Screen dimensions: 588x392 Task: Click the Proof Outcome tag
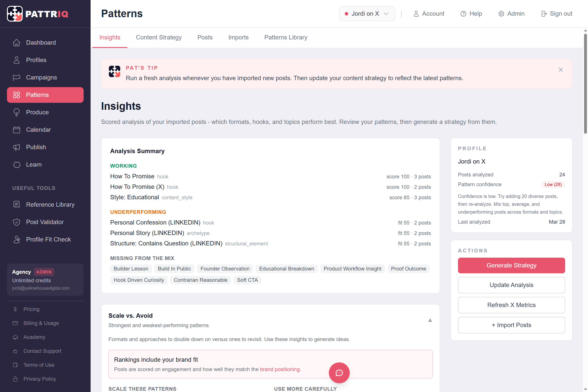click(x=409, y=269)
